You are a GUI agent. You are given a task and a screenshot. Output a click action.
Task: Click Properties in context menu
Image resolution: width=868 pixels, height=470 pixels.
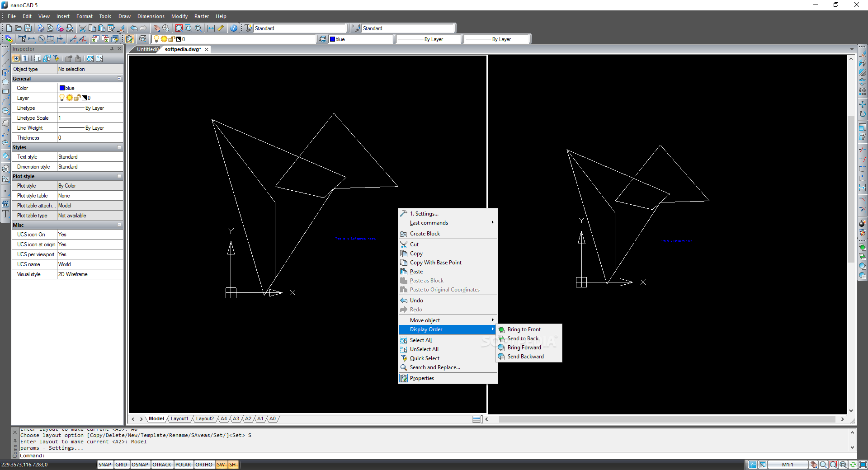pos(448,378)
